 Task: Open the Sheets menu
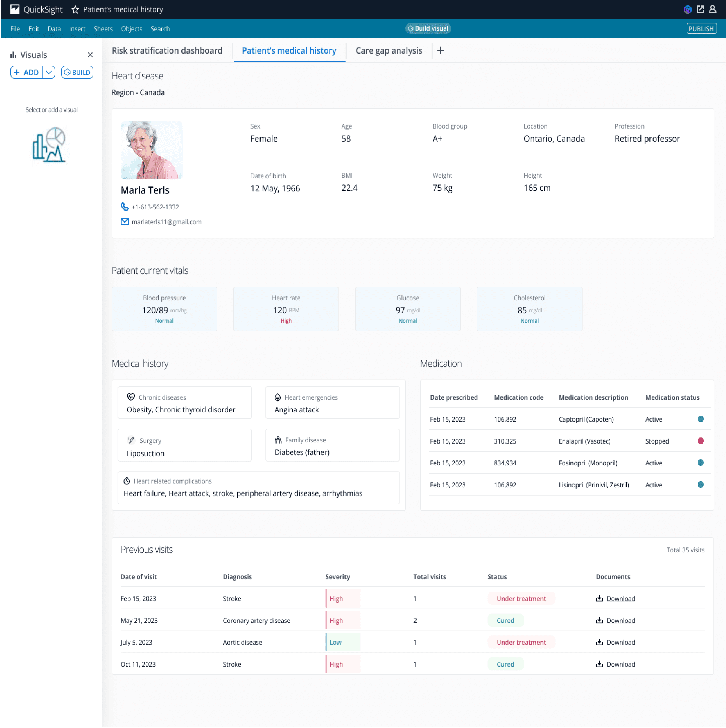[103, 29]
